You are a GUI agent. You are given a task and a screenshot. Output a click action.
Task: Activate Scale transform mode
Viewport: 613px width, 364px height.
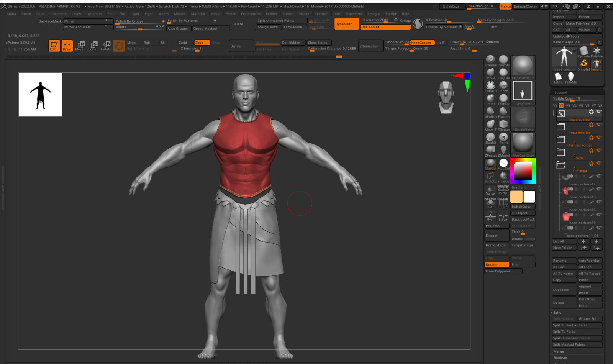tap(92, 46)
